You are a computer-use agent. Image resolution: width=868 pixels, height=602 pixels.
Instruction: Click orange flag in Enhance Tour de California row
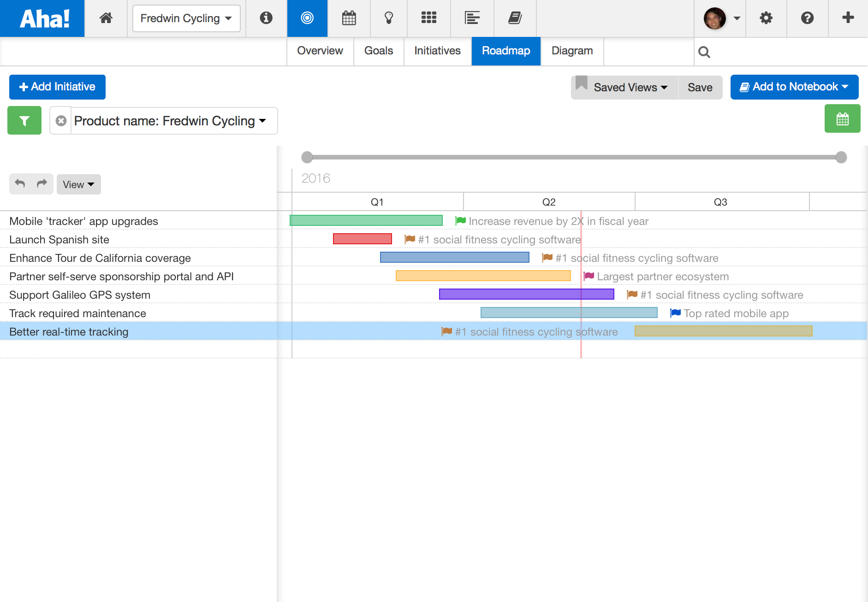point(547,258)
